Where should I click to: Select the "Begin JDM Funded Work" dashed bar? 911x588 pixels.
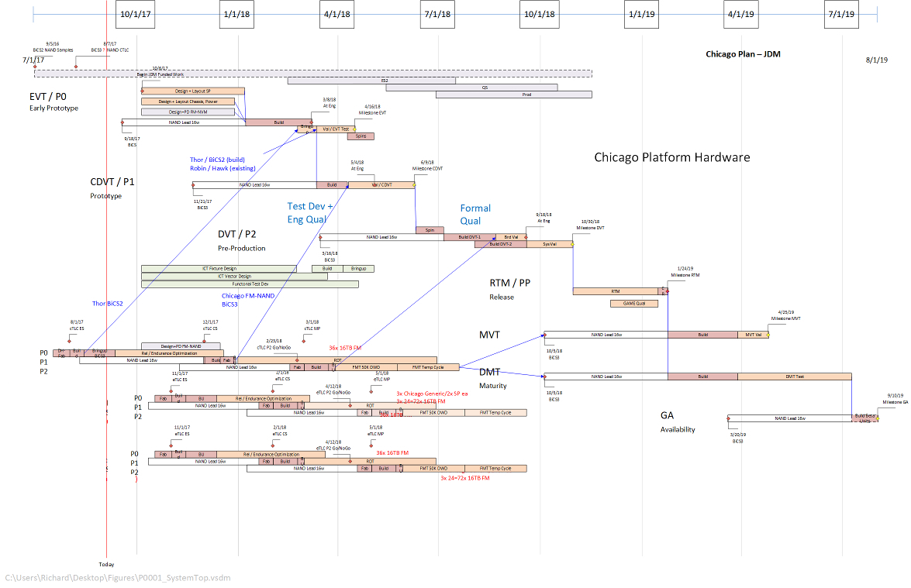(313, 74)
